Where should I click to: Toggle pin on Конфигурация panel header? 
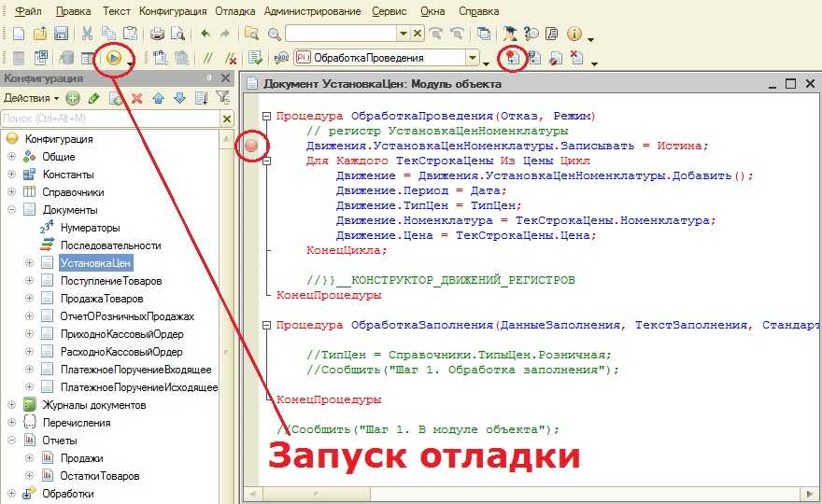pos(208,78)
